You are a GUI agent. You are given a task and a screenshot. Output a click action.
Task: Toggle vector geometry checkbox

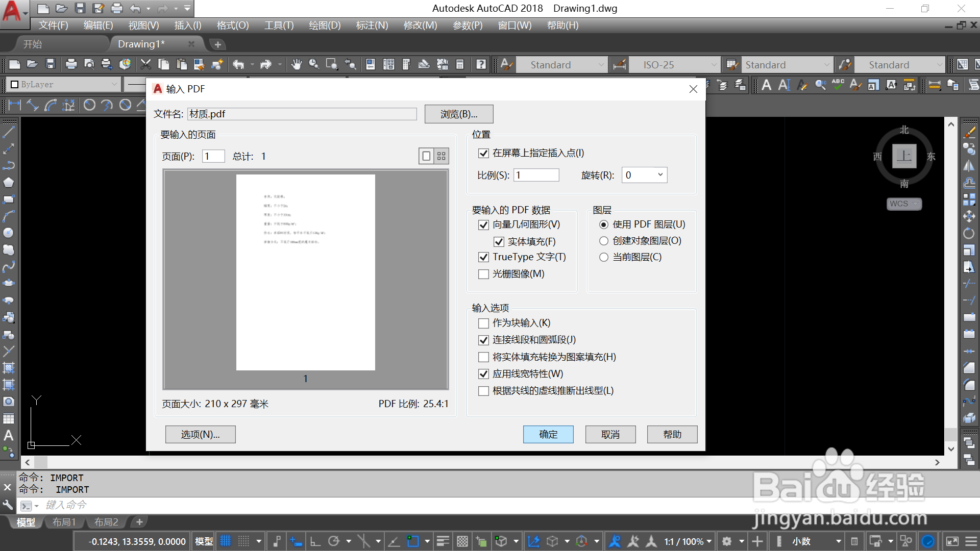pos(483,224)
